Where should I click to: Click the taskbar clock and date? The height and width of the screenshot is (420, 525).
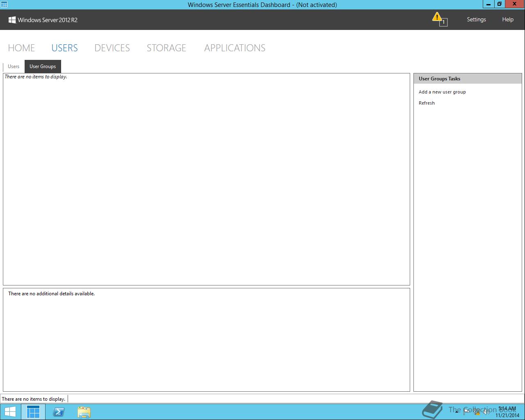[507, 412]
